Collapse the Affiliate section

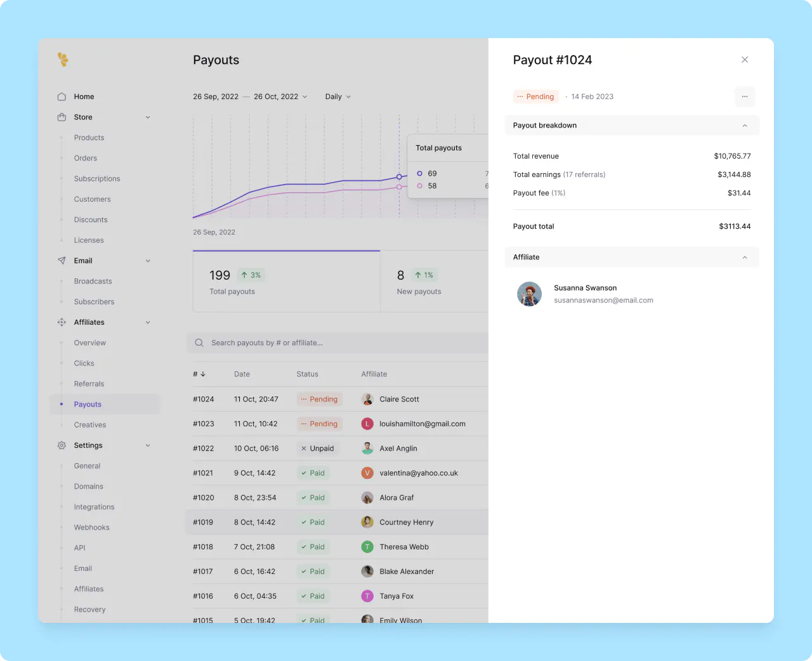[x=745, y=258]
